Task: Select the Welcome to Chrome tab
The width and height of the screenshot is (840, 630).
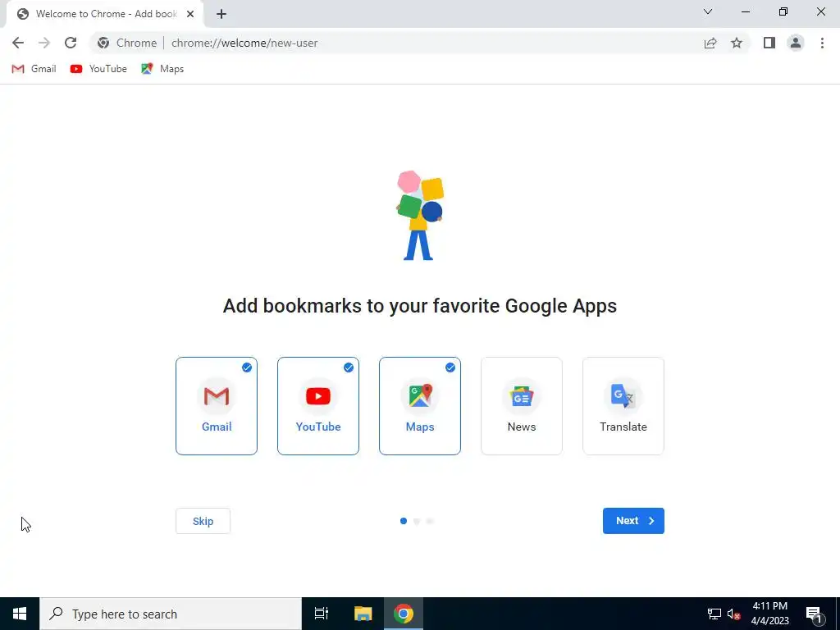Action: [x=105, y=14]
